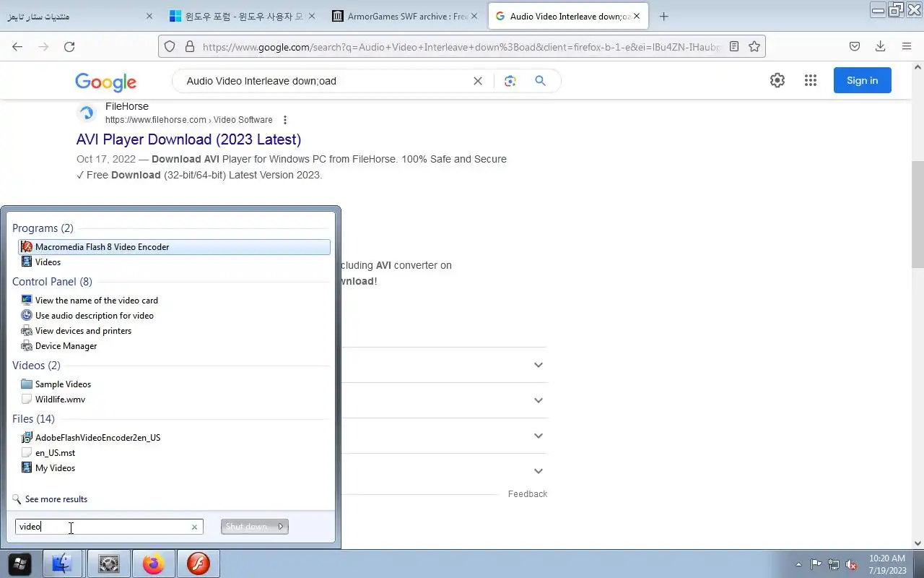Clear the Start menu search box
The image size is (924, 578).
click(x=194, y=527)
